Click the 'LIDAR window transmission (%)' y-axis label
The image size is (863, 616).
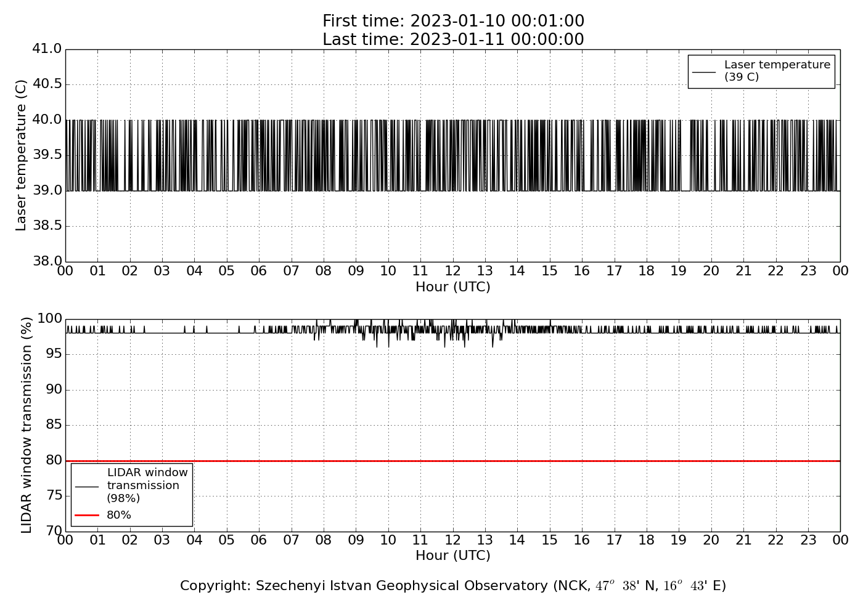pyautogui.click(x=27, y=425)
